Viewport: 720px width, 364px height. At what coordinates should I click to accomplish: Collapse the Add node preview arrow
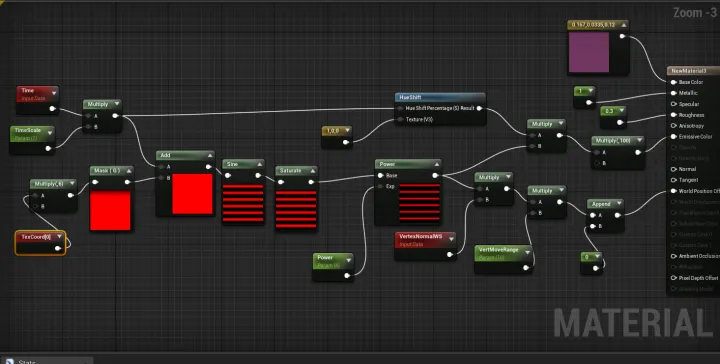209,155
